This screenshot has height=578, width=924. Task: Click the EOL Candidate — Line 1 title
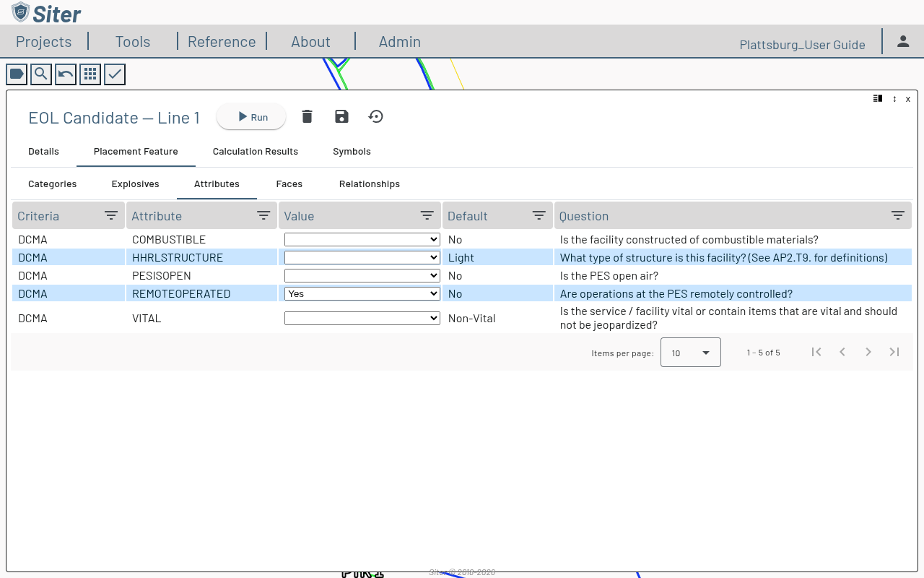click(x=114, y=117)
